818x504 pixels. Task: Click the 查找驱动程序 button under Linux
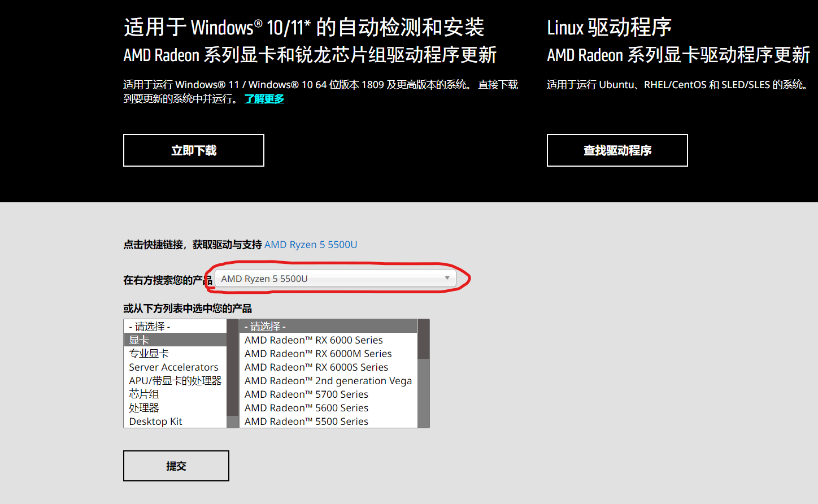617,150
